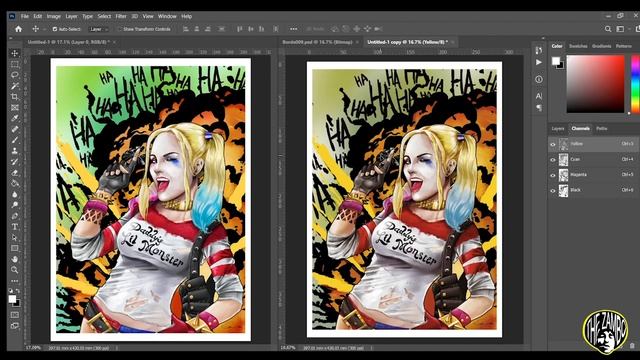Select the History Brush tool
This screenshot has width=640, height=360.
point(15,162)
